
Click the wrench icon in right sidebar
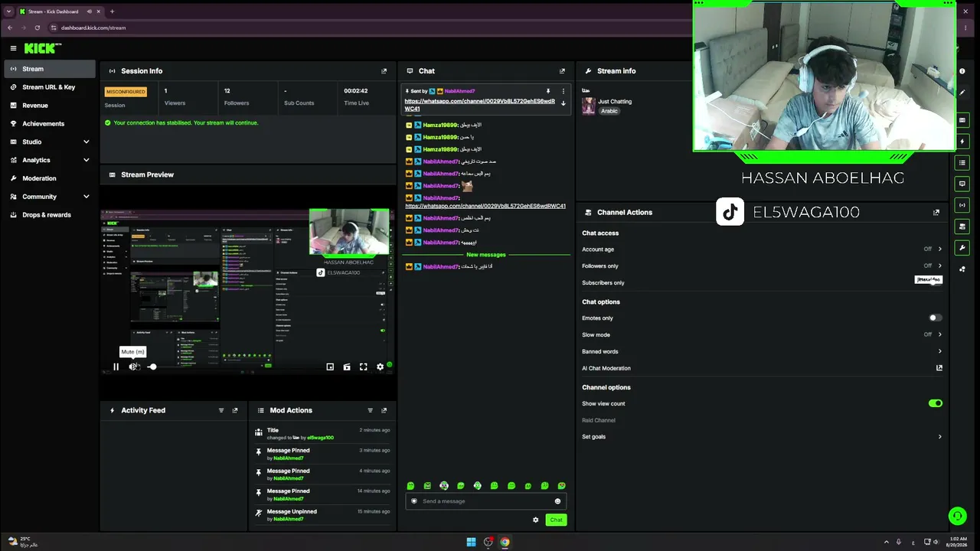(x=962, y=248)
